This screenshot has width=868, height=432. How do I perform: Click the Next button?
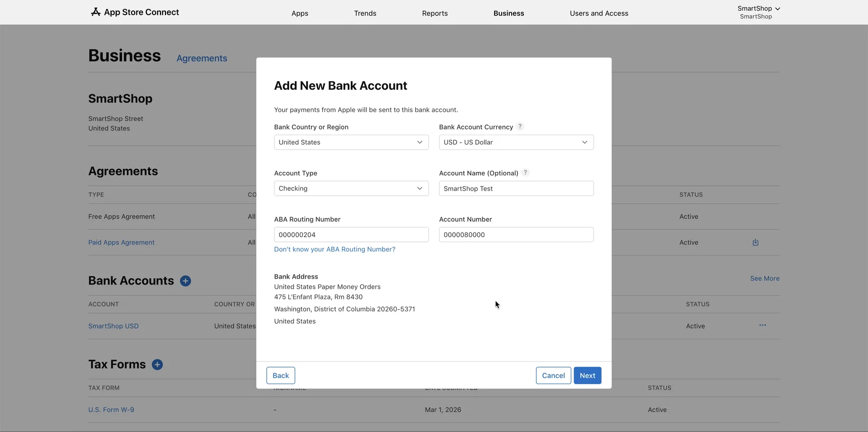(587, 376)
